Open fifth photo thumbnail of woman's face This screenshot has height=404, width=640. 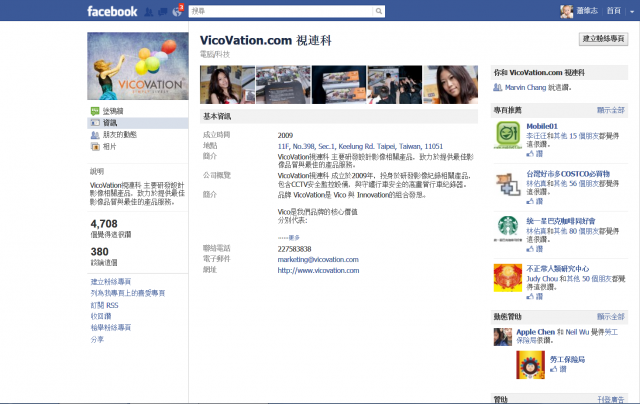pyautogui.click(x=451, y=85)
